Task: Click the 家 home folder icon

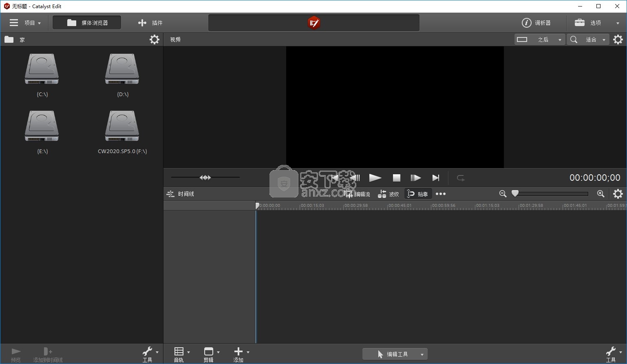Action: (x=9, y=39)
